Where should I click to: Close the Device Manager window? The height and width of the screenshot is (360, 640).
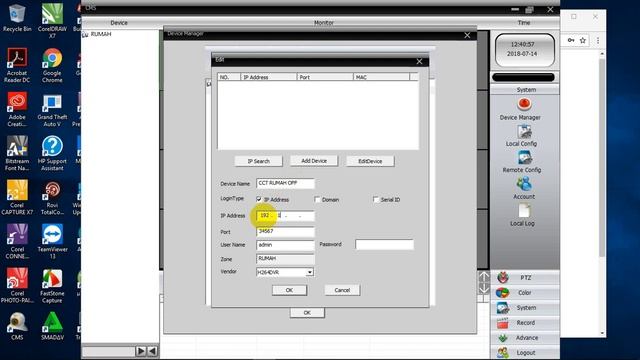pos(467,36)
